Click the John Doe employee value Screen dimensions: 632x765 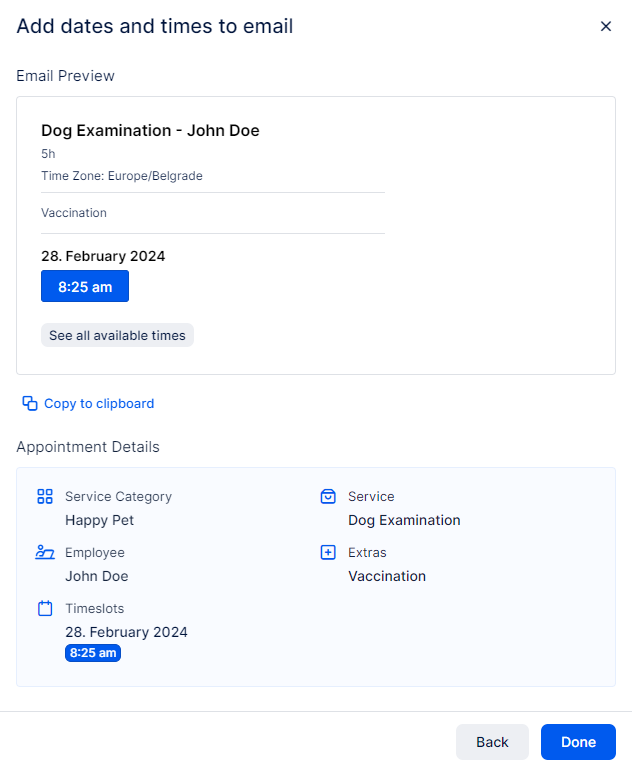96,576
